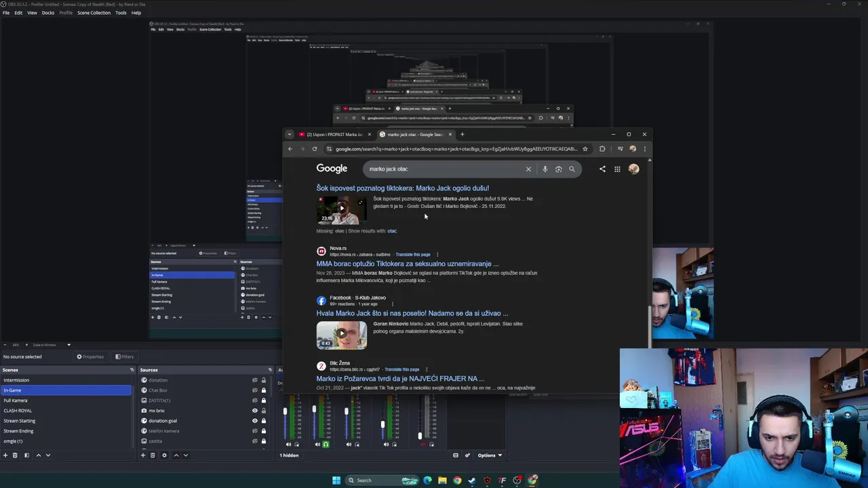Open the Chrome three-dot menu
868x488 pixels.
[645, 149]
